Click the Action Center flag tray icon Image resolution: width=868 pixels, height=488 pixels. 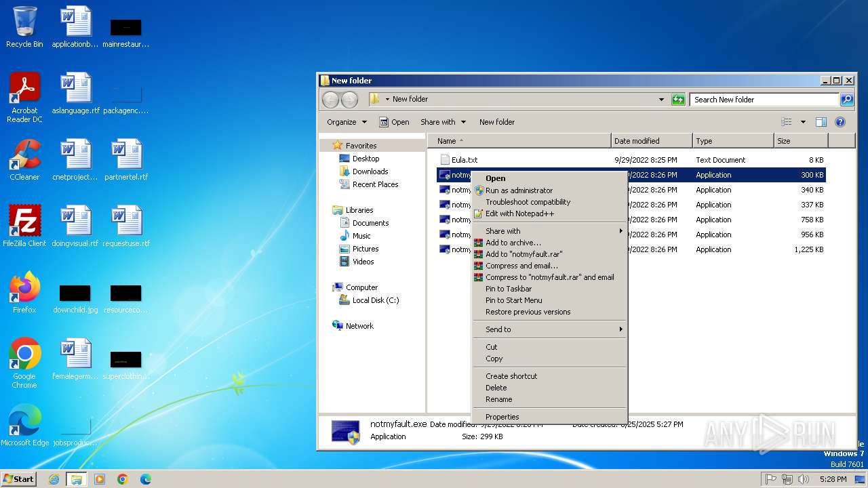[x=771, y=479]
